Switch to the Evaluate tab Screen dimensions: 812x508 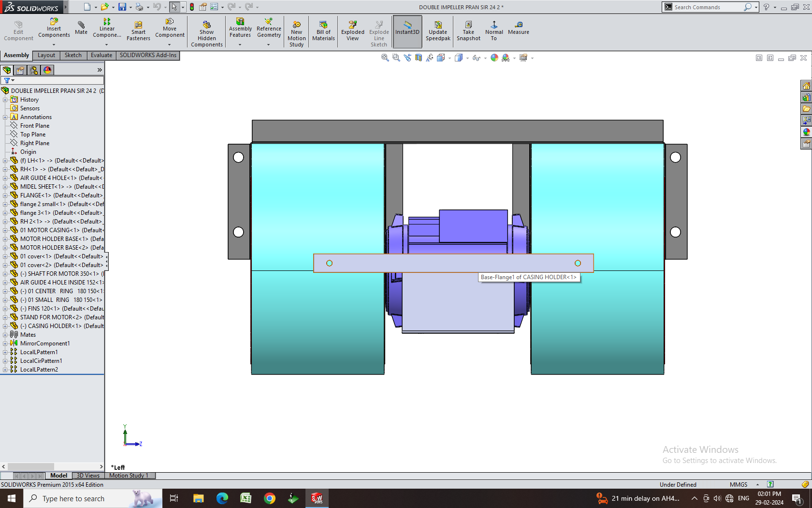coord(101,55)
